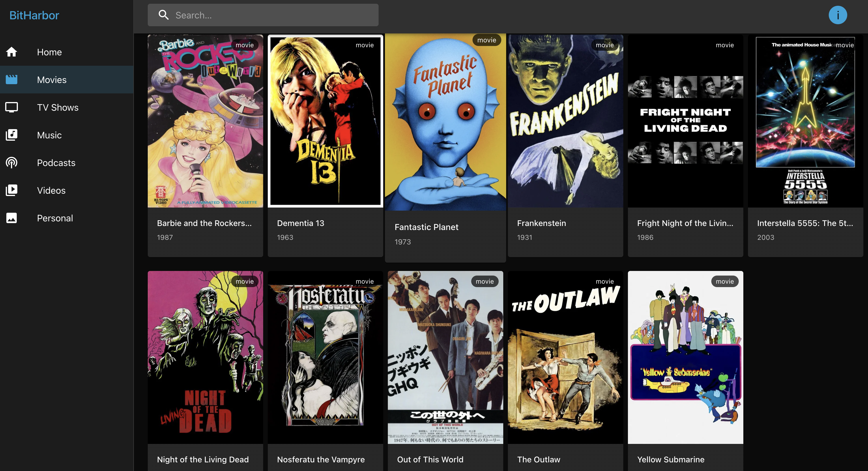Click the Movies clapperboard icon
This screenshot has width=868, height=471.
point(12,80)
